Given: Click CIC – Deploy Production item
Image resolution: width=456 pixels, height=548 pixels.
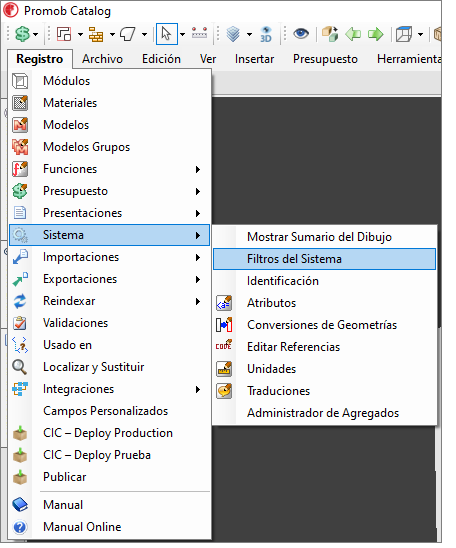Looking at the screenshot, I should (x=110, y=433).
